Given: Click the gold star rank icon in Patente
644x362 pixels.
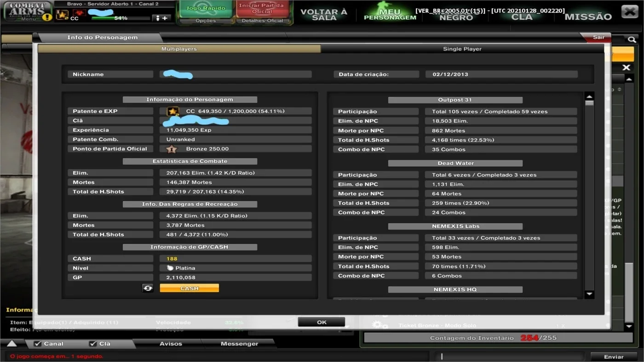Looking at the screenshot, I should coord(172,111).
